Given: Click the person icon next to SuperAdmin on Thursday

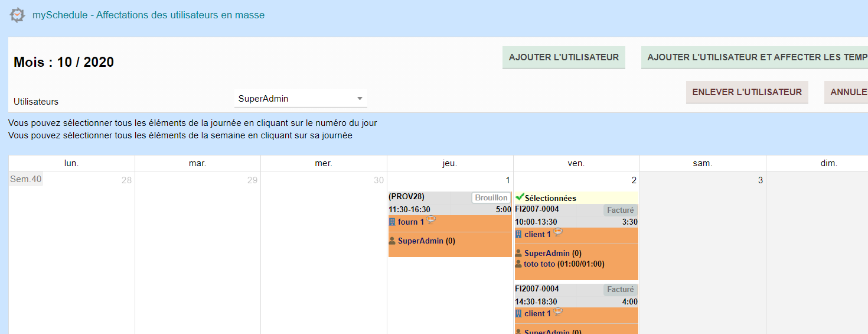Looking at the screenshot, I should (x=392, y=241).
